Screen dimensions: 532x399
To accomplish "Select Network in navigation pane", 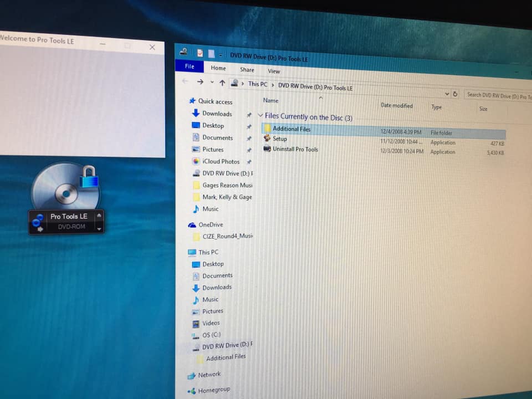I will pos(209,375).
